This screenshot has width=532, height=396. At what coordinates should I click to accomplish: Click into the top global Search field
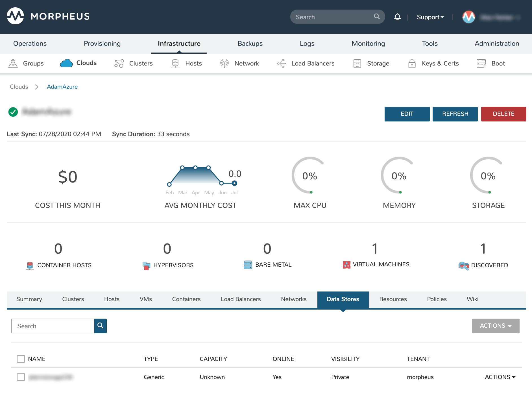coord(333,17)
